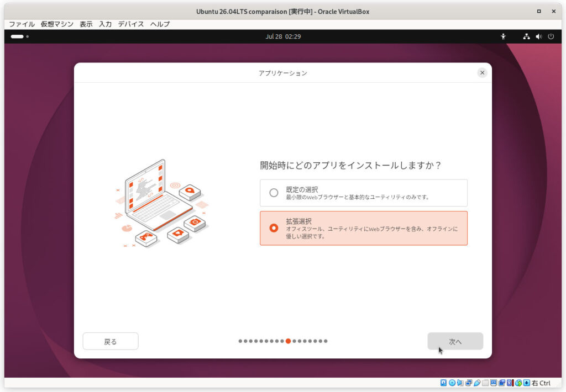Click the recording status icon

point(502,383)
